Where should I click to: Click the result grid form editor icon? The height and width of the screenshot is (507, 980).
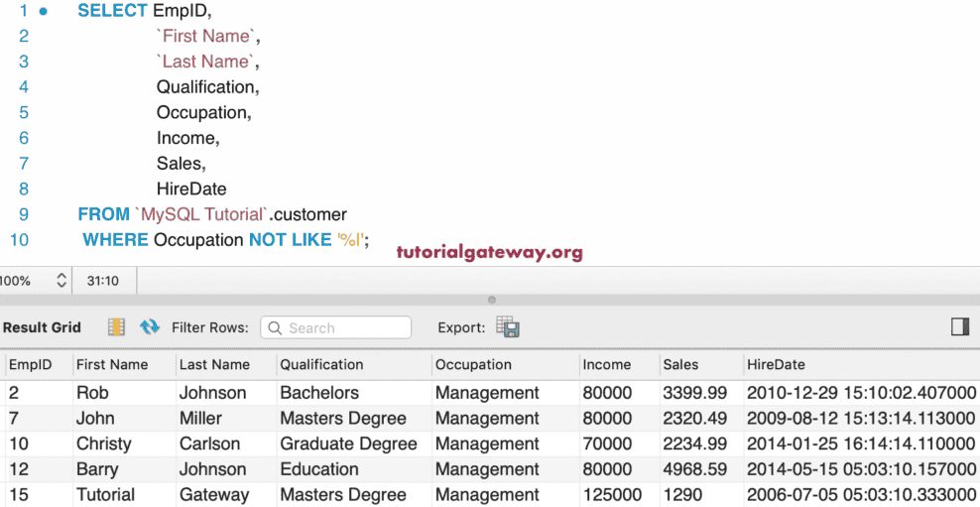116,327
